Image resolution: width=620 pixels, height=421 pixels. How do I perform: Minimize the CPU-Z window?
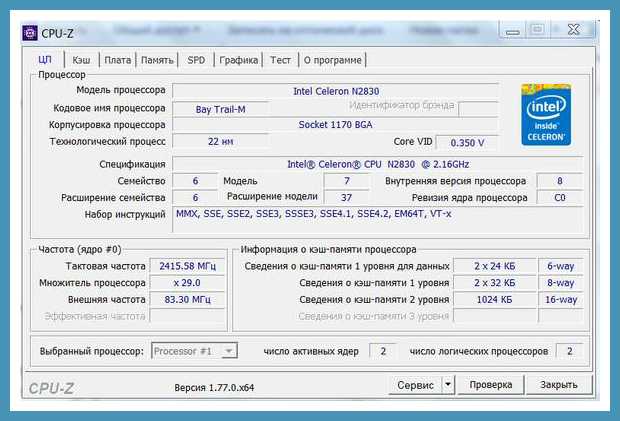(512, 30)
